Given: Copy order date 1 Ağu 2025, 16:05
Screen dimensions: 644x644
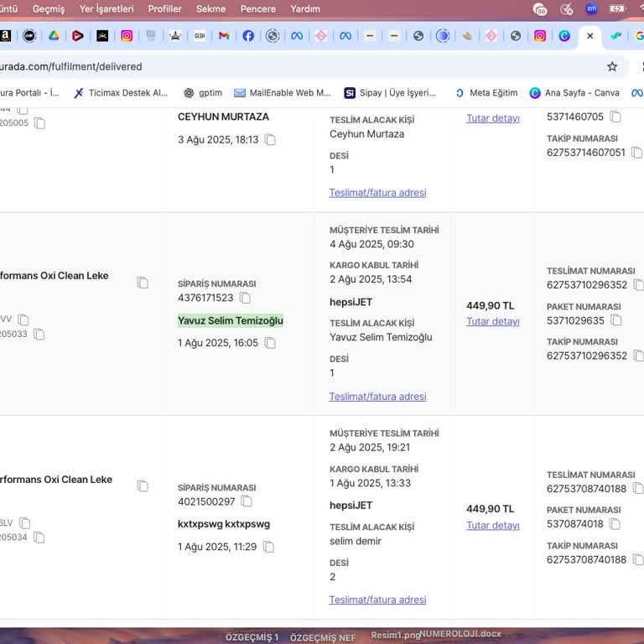Looking at the screenshot, I should (x=270, y=343).
